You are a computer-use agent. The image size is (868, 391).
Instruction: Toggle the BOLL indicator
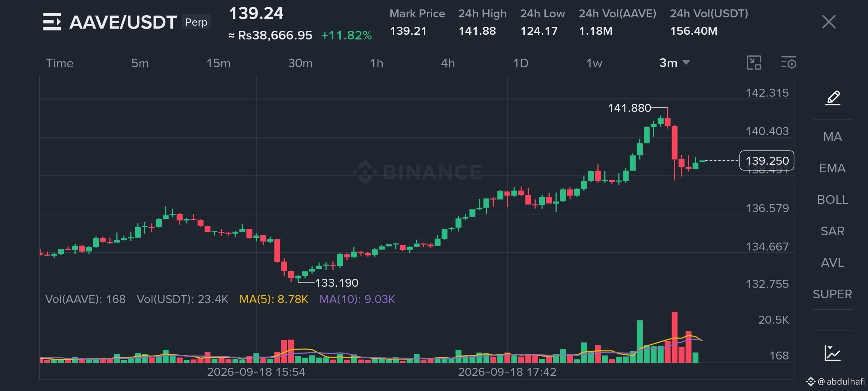coord(833,199)
